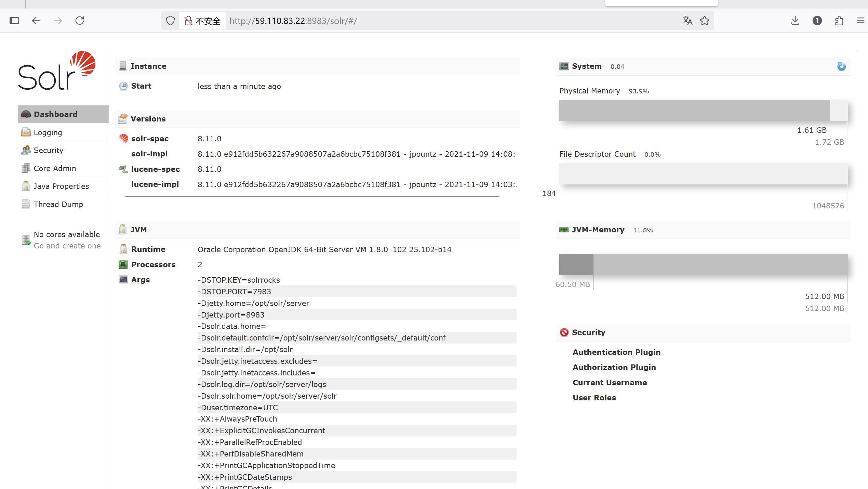Viewport: 868px width, 489px height.
Task: Click the Thread Dump stack icon
Action: [x=26, y=204]
